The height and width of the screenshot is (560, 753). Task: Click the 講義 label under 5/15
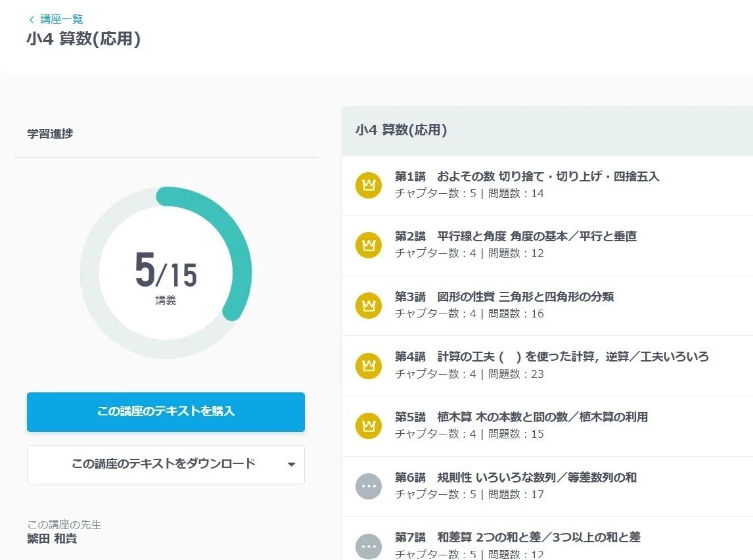[x=166, y=300]
